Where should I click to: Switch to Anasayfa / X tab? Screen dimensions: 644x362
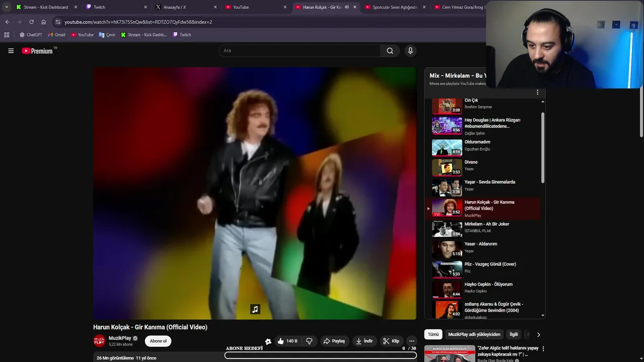[x=185, y=7]
